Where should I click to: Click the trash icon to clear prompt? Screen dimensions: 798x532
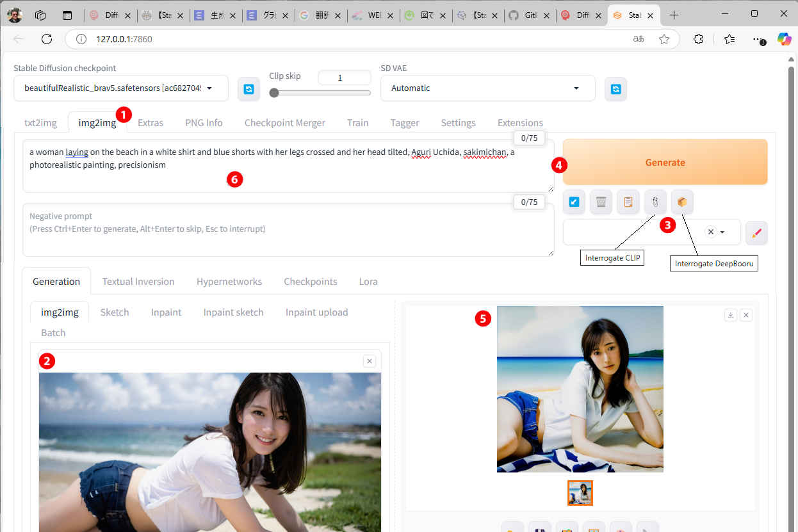coord(601,202)
